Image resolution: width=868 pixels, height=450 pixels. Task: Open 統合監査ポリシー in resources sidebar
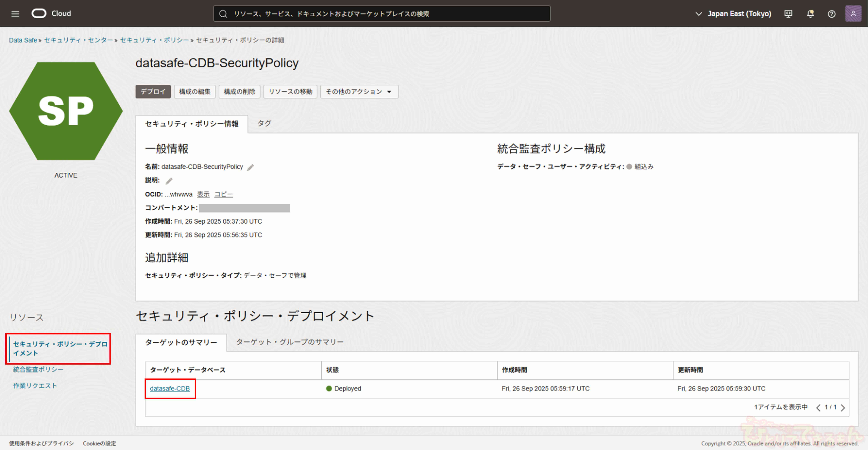click(x=38, y=369)
